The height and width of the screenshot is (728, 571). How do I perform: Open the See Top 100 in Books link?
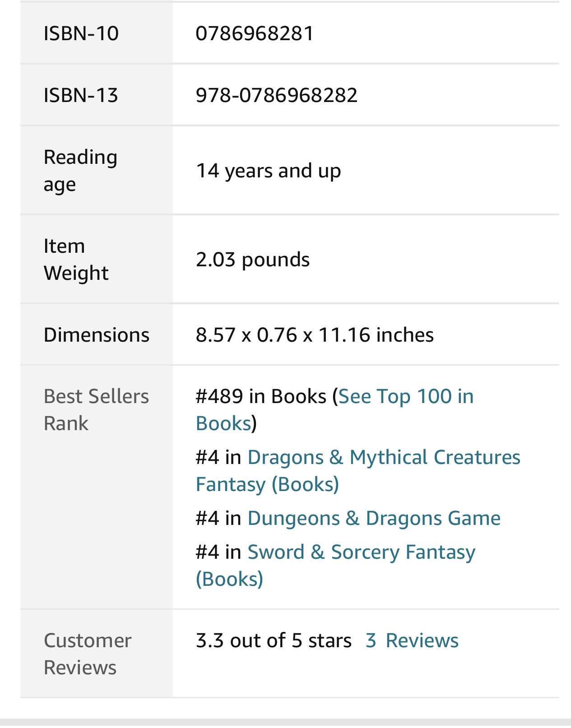click(405, 397)
